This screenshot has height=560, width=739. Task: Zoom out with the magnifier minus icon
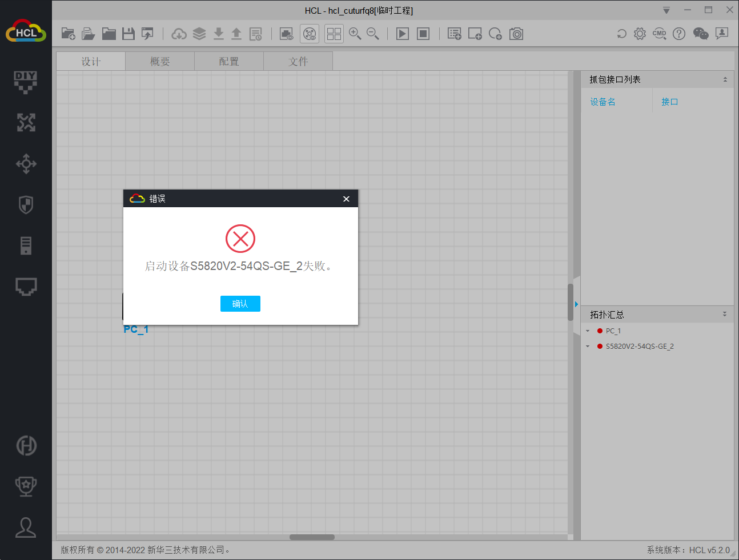[x=373, y=34]
